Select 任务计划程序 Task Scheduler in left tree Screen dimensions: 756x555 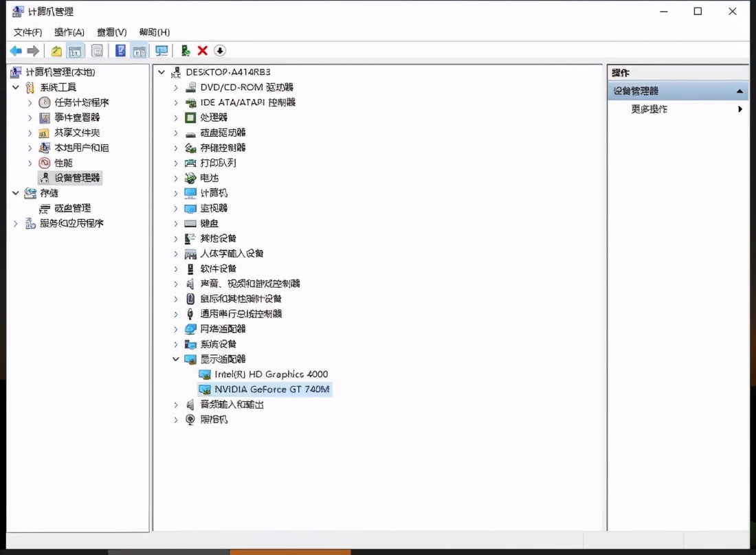(81, 102)
